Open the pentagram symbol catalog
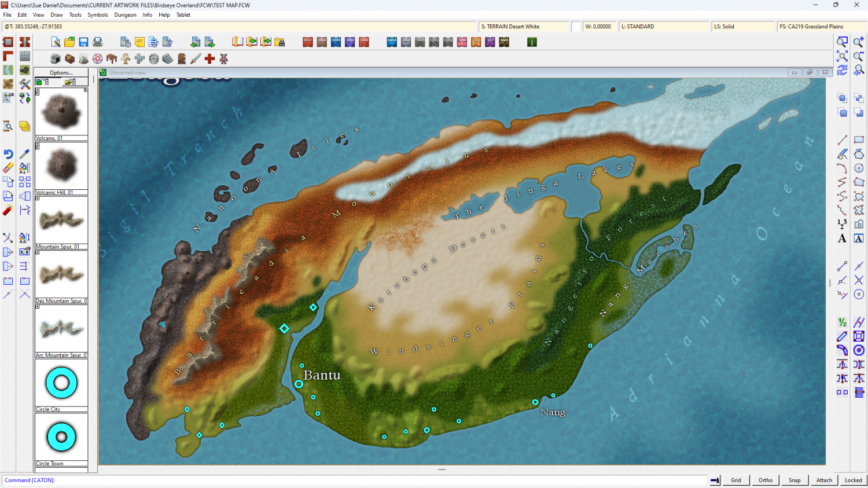 98,58
